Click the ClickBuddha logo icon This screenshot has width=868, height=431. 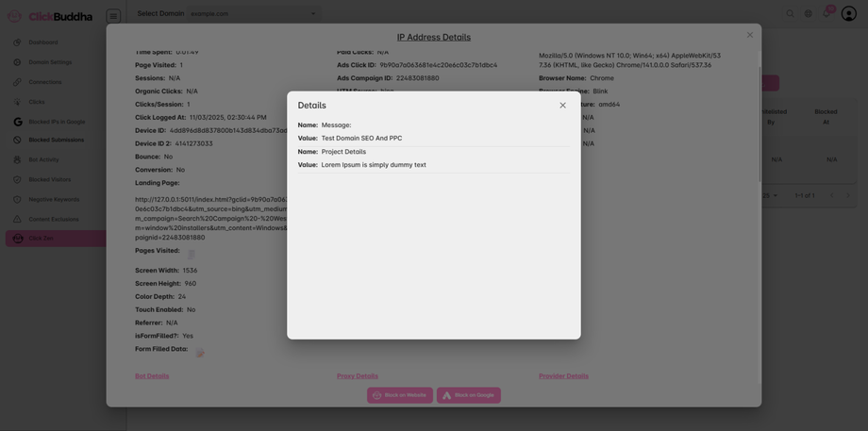pyautogui.click(x=14, y=17)
